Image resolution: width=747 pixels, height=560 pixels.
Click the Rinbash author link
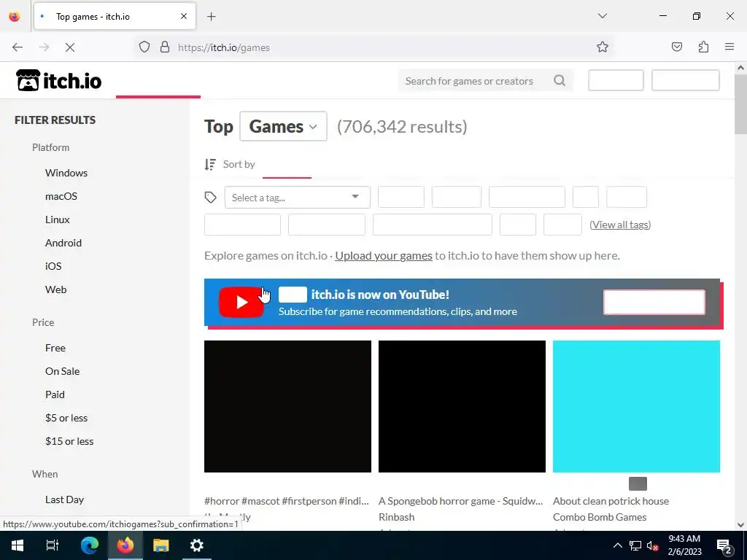(396, 517)
